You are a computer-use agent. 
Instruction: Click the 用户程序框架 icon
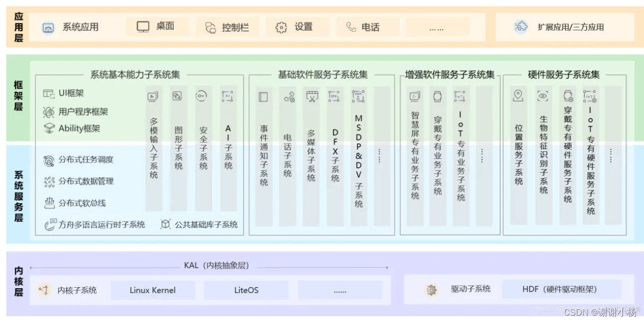49,112
